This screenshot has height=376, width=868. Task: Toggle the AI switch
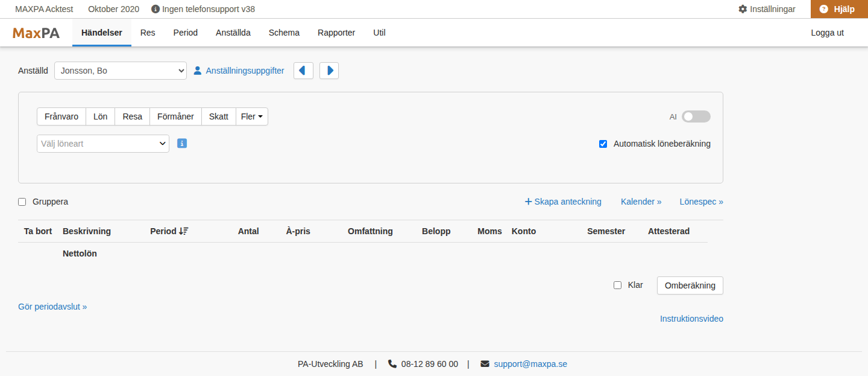(696, 116)
